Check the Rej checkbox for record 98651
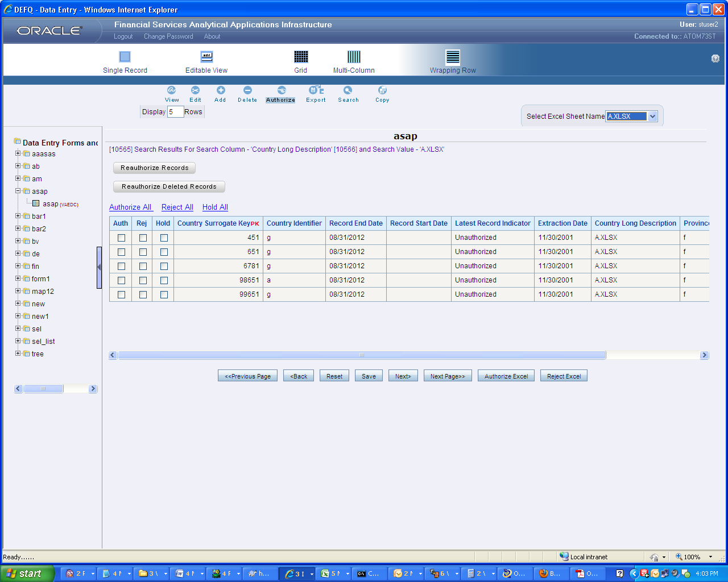The image size is (728, 582). pos(142,280)
